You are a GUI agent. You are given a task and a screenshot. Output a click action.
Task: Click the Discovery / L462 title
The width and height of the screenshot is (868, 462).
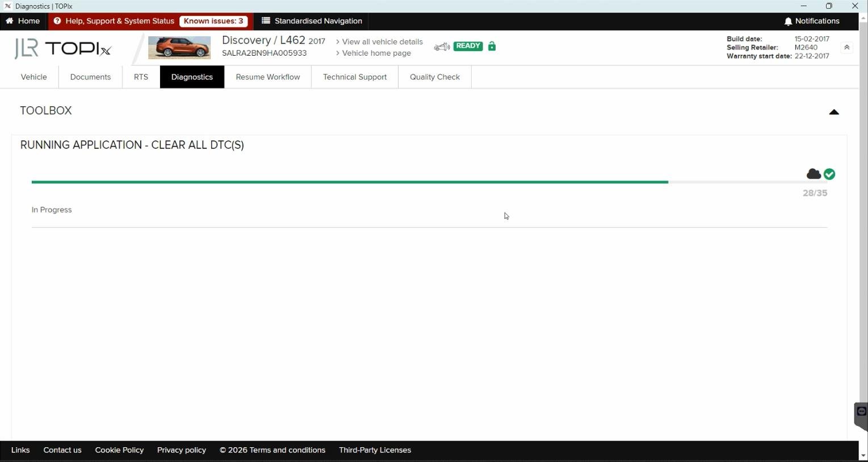click(263, 40)
